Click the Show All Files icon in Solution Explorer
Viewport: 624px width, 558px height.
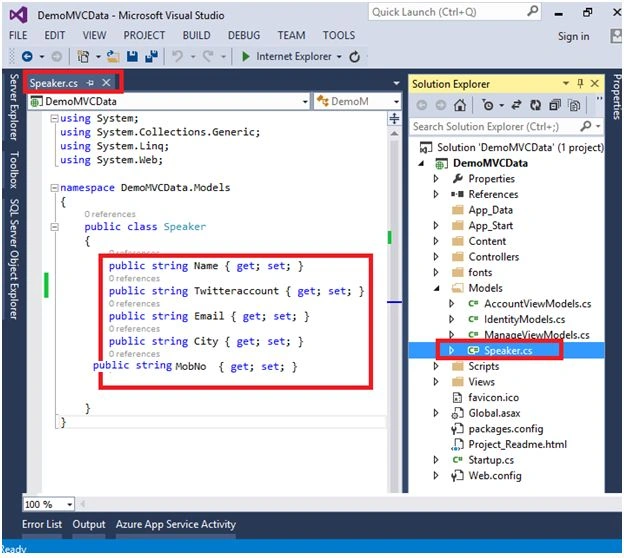(574, 105)
